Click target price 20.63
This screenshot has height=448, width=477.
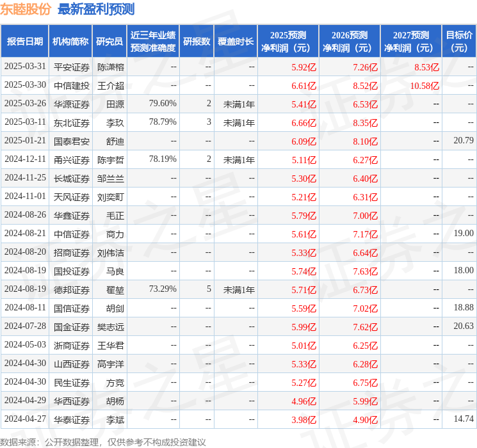(464, 326)
